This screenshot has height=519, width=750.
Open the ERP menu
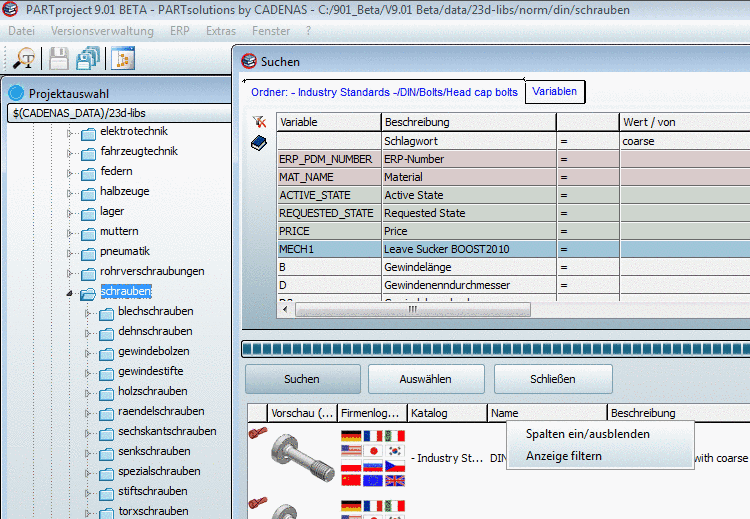180,31
